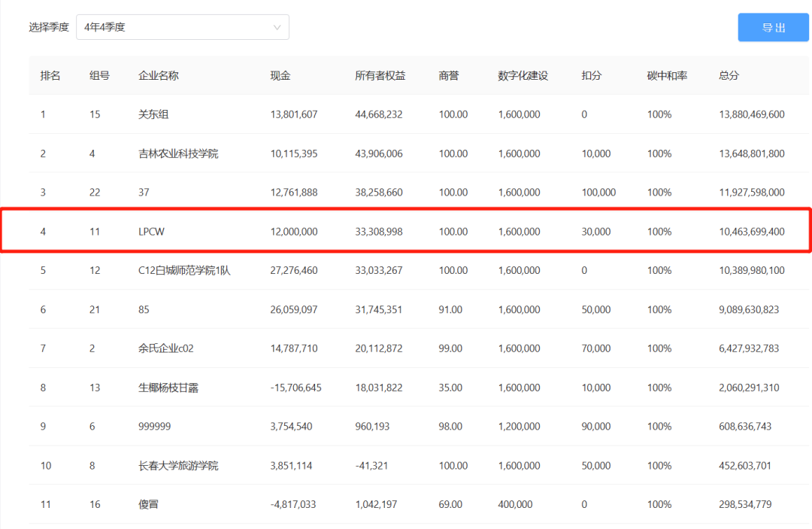This screenshot has width=812, height=529.
Task: Click the 排名 column header
Action: pos(50,76)
